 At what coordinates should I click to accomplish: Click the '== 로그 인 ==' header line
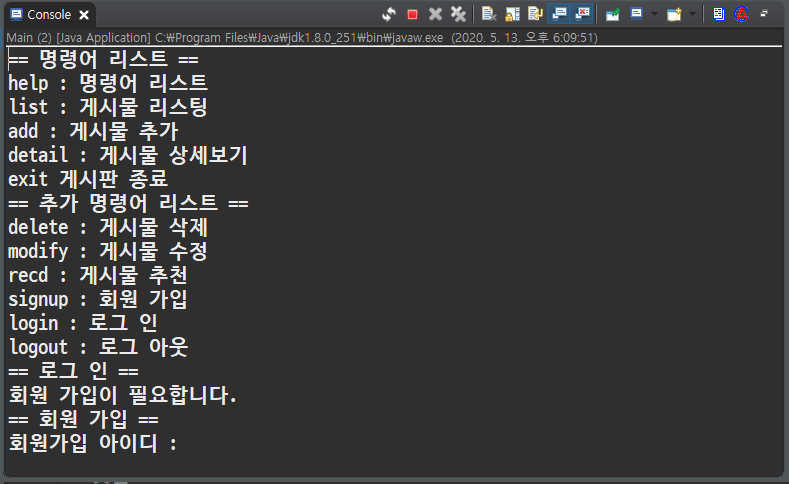[73, 371]
